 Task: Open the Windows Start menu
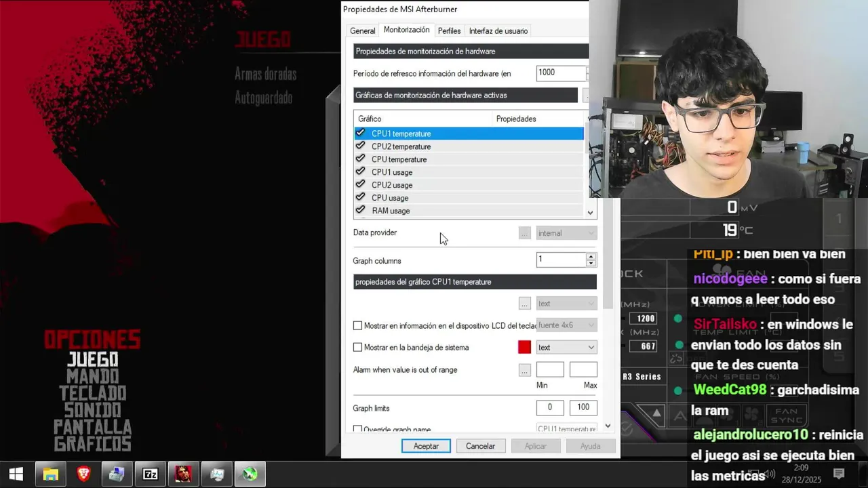coord(16,474)
